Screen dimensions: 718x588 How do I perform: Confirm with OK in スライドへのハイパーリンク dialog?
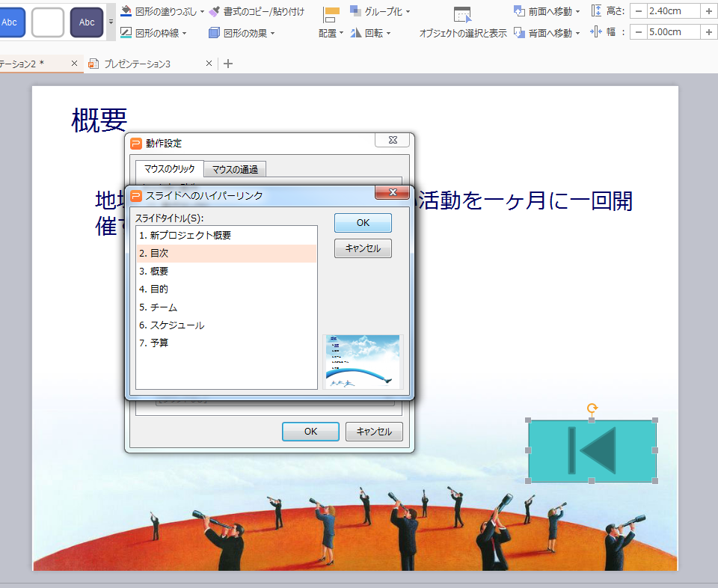pyautogui.click(x=363, y=223)
